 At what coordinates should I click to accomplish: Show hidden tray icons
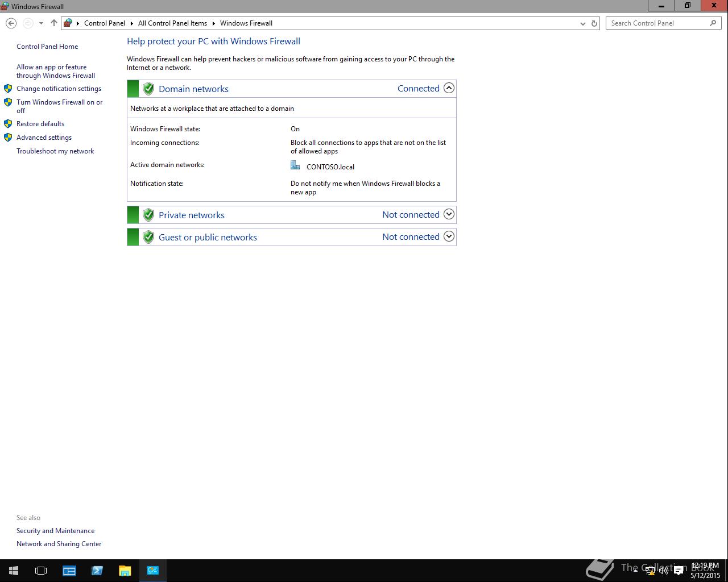[x=635, y=571]
